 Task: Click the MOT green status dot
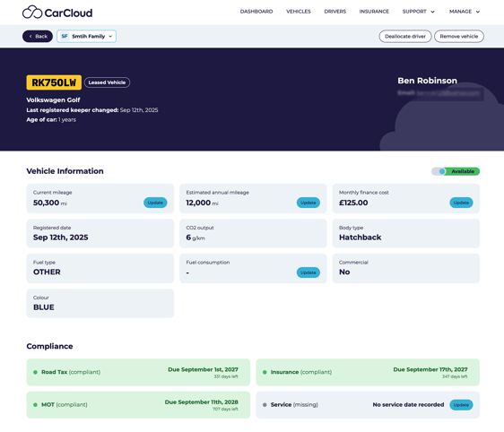click(35, 405)
